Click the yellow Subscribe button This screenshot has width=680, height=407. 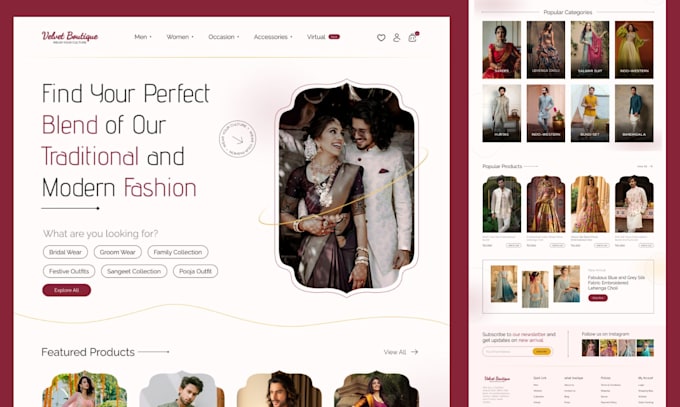pos(542,351)
